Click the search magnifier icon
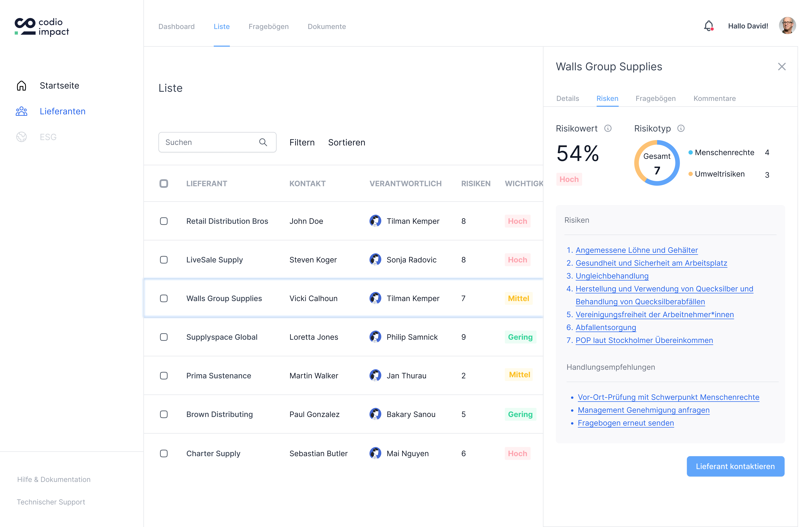This screenshot has height=527, width=812. [x=263, y=142]
